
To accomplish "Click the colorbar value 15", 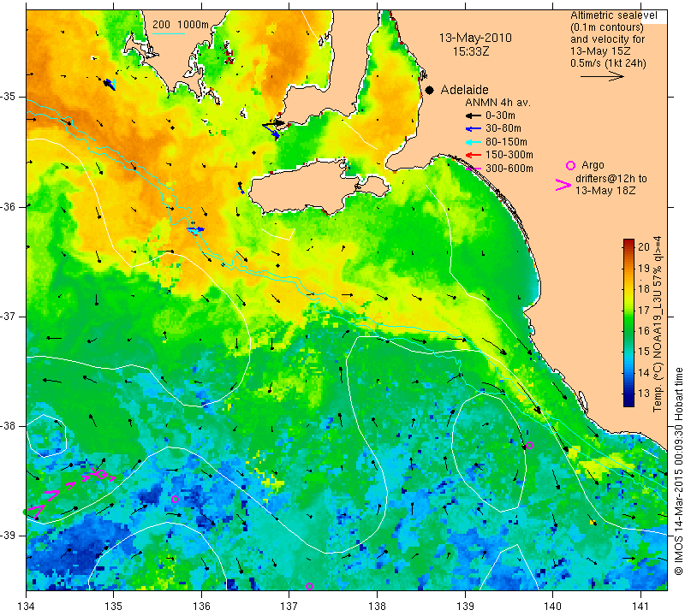I will pyautogui.click(x=644, y=352).
